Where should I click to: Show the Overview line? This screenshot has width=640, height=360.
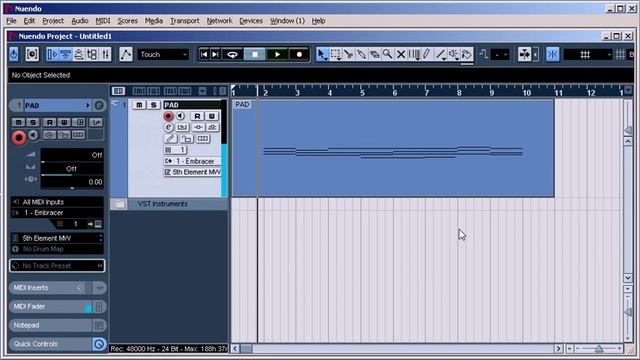point(79,54)
